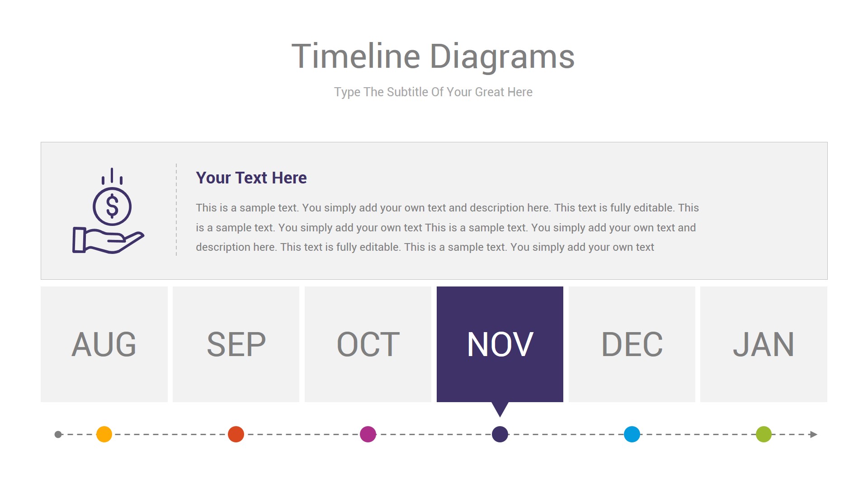Select the SEP month tile
This screenshot has width=868, height=488.
(236, 344)
